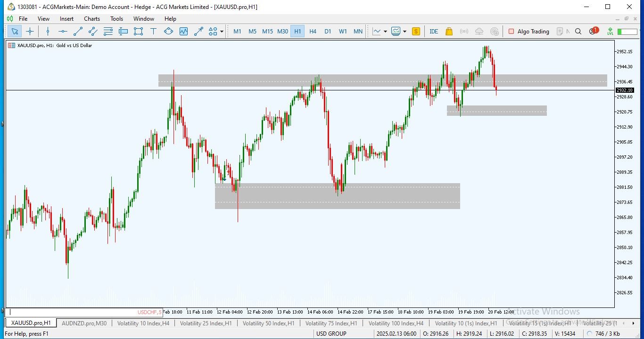Open the Market shopping bag icon

pos(449,32)
